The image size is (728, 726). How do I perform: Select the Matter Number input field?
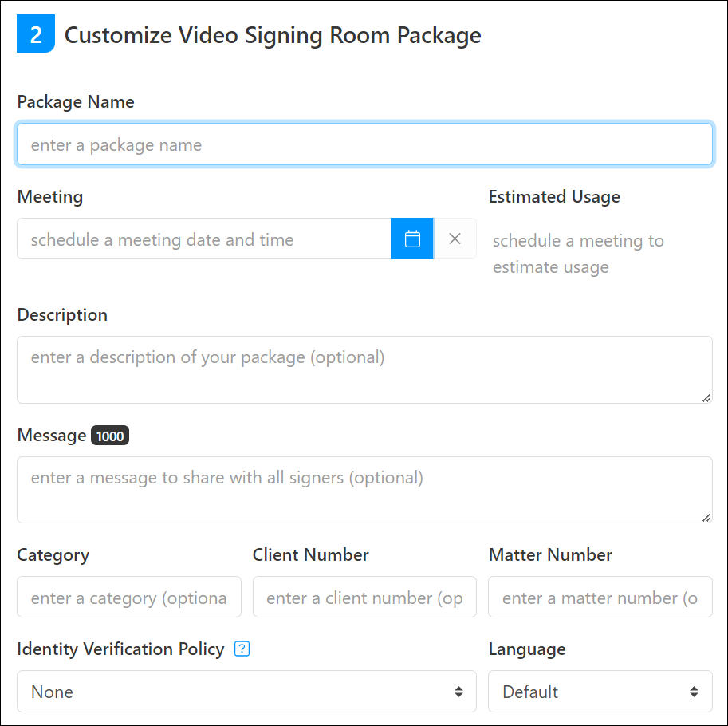[x=600, y=597]
